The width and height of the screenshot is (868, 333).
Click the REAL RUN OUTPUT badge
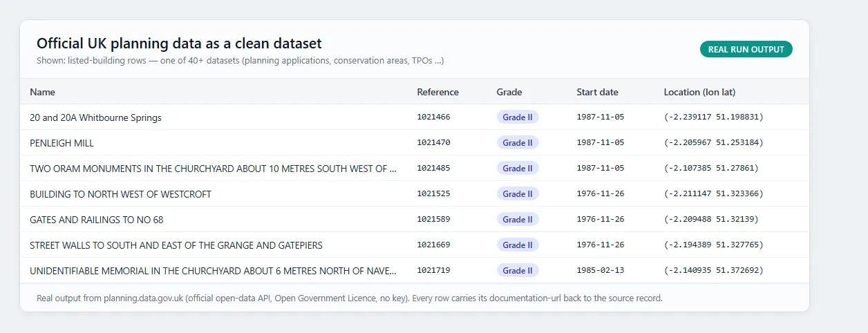pos(746,49)
